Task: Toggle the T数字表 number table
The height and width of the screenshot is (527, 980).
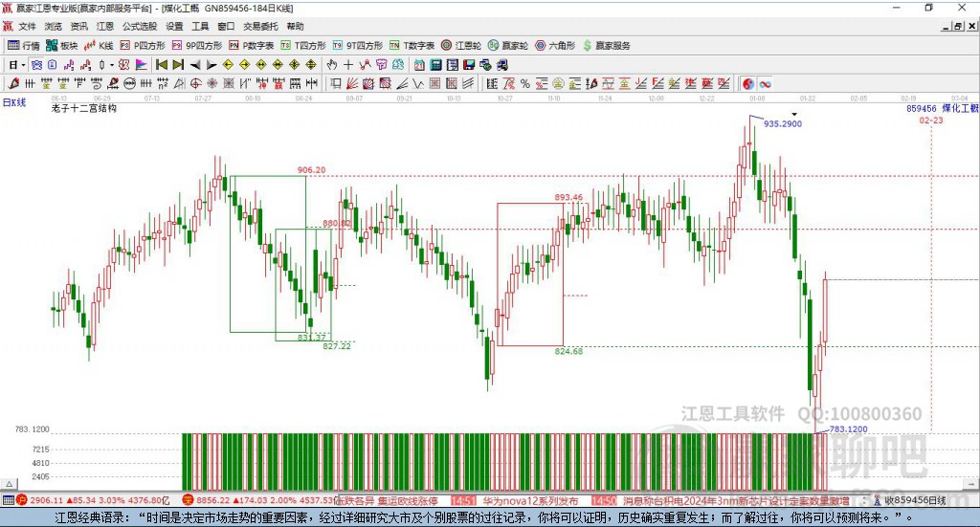Action: coord(412,45)
